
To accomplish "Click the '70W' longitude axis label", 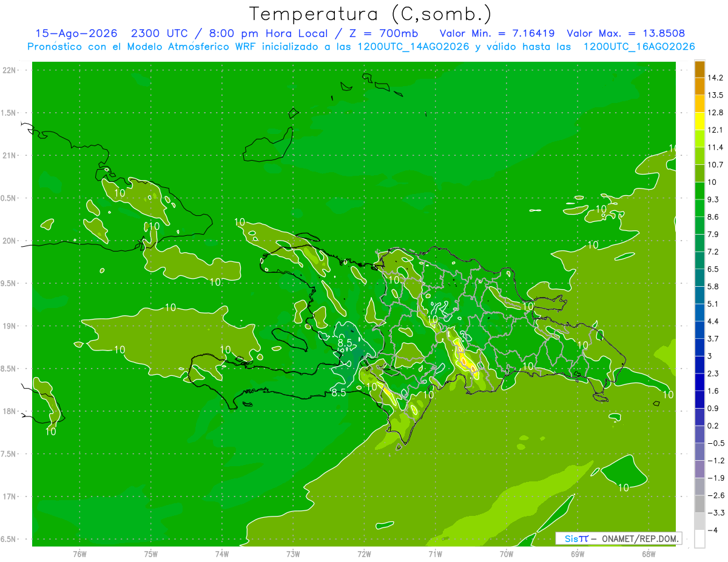I will (x=507, y=555).
